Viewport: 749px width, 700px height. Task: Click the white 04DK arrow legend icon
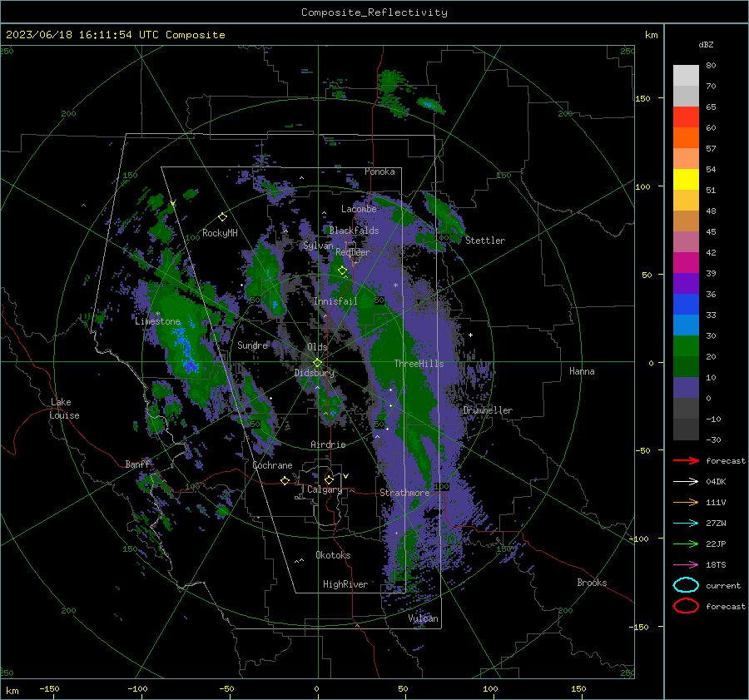(x=686, y=482)
